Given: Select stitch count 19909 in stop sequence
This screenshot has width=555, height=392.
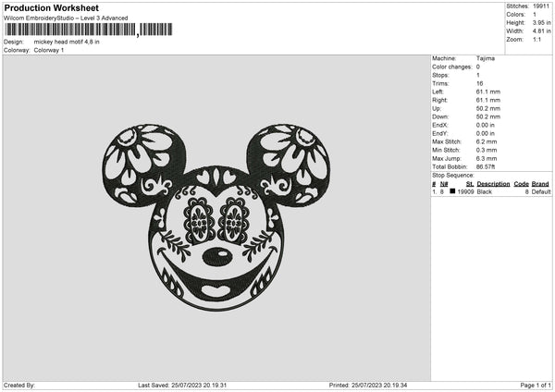Looking at the screenshot, I should click(x=465, y=191).
